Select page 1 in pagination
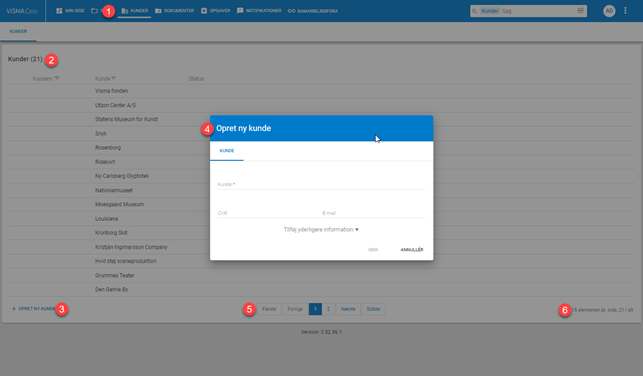 point(315,309)
